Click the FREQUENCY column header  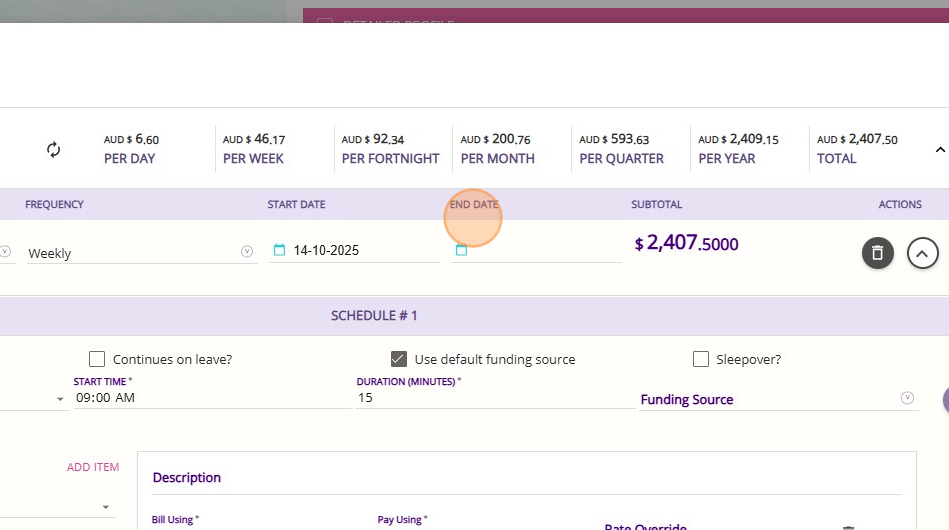54,204
